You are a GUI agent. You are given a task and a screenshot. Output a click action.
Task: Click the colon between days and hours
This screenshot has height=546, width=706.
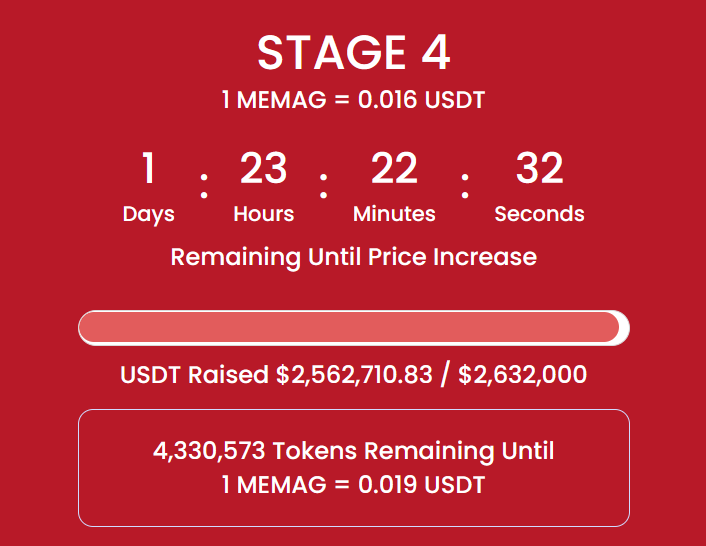coord(204,186)
